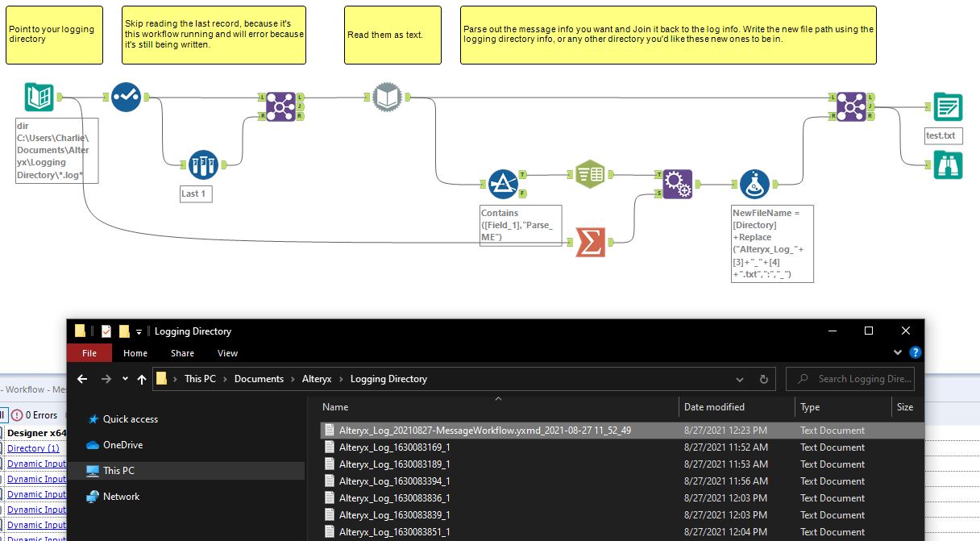Image resolution: width=980 pixels, height=541 pixels.
Task: Click the Text To Columns tool
Action: [x=592, y=174]
